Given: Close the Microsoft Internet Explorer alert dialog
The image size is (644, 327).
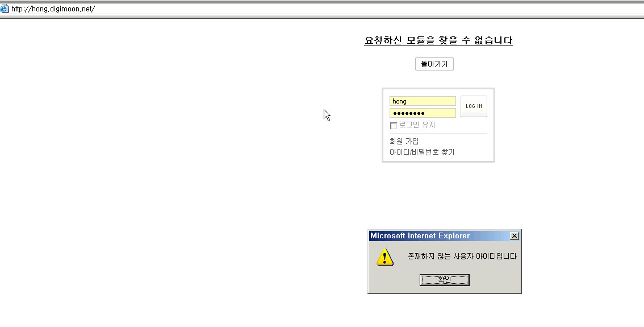Looking at the screenshot, I should [x=514, y=235].
